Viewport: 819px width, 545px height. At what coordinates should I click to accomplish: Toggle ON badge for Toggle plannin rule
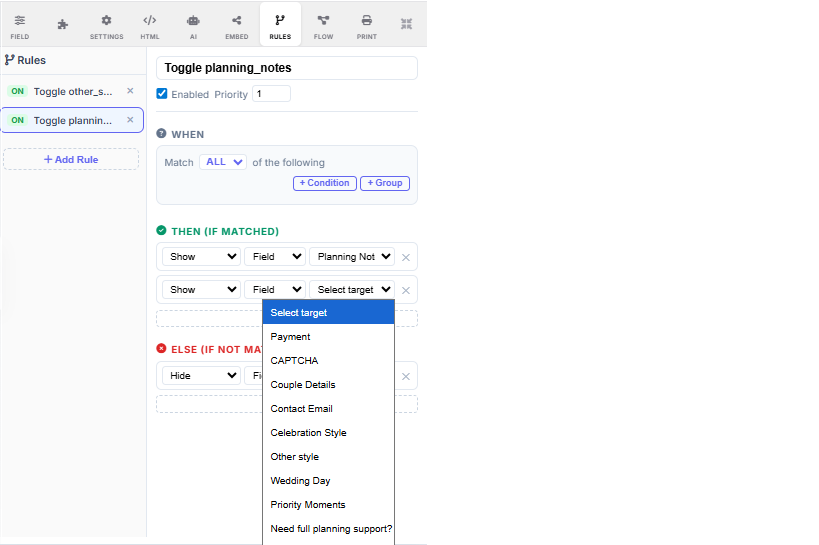tap(18, 120)
